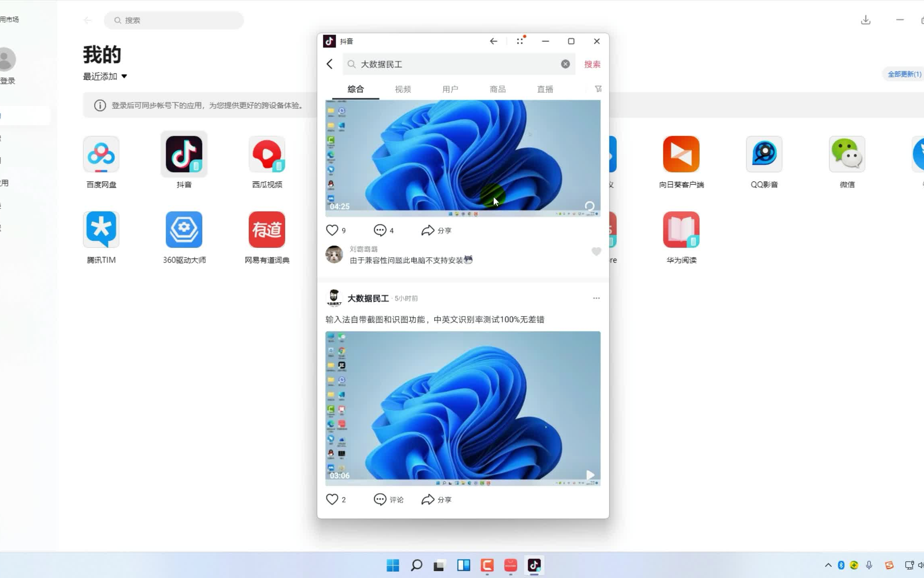Launch 西瓜视频 from the app list
This screenshot has height=578, width=924.
[266, 154]
